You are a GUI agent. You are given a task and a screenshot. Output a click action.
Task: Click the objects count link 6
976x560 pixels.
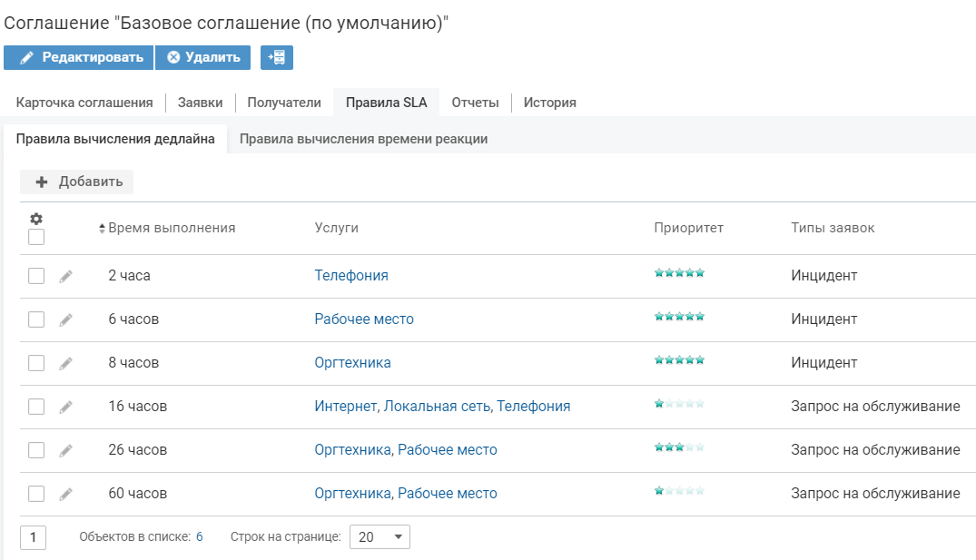coord(199,537)
